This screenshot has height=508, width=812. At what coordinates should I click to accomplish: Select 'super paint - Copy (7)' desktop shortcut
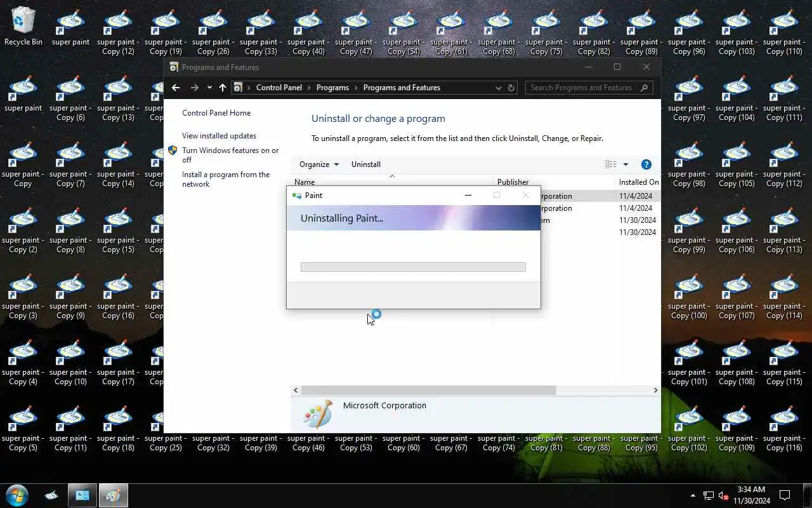tap(70, 164)
